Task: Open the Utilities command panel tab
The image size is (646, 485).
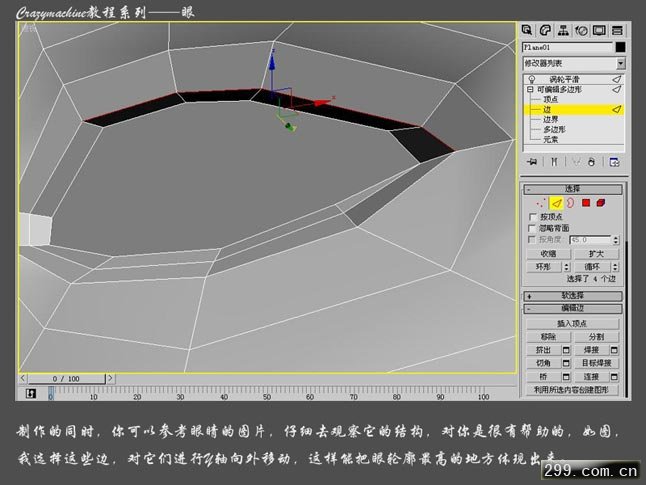Action: tap(617, 30)
